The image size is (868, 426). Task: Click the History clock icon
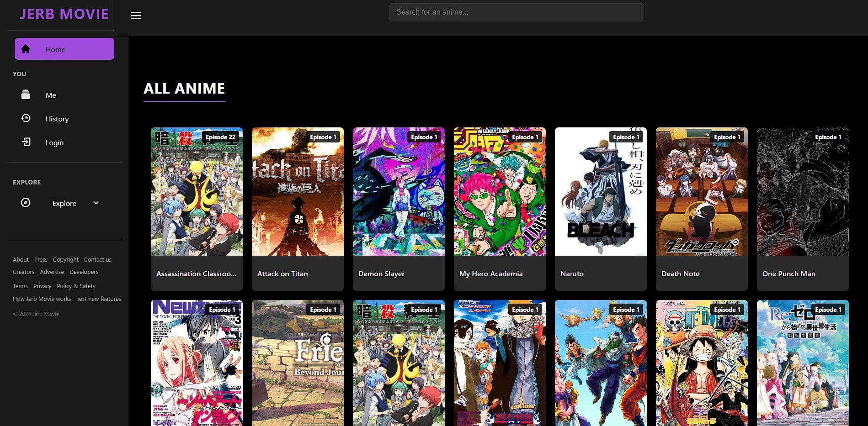26,118
